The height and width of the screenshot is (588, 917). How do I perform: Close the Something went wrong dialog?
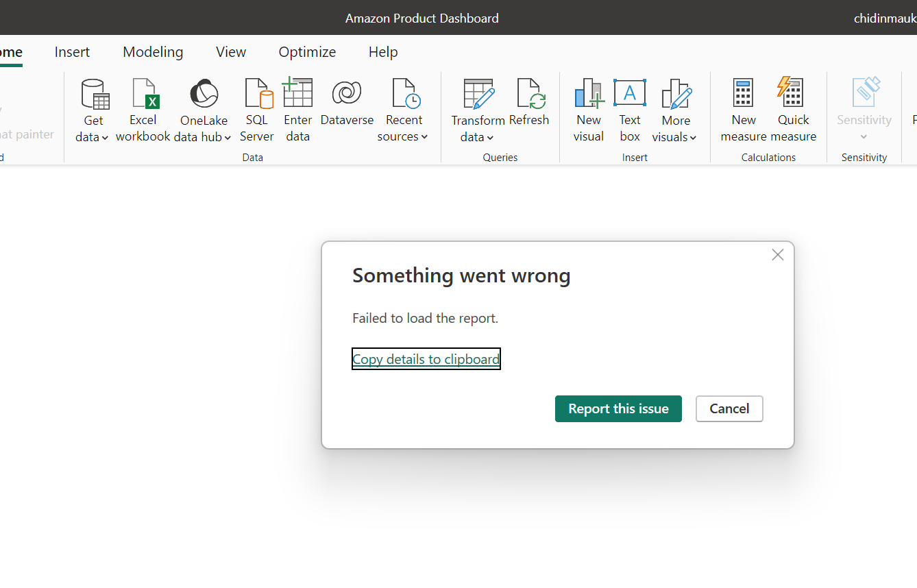(778, 255)
